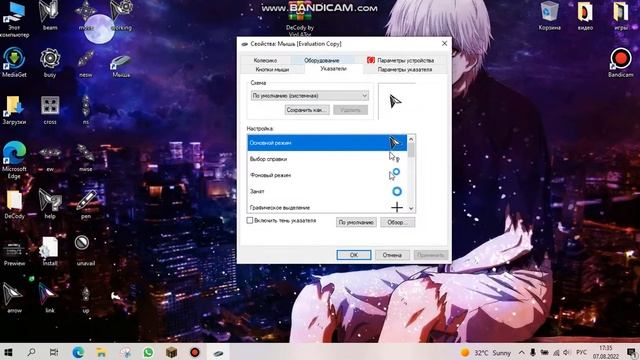Click the 'Отмена' cancel button
The image size is (640, 360).
click(x=392, y=255)
